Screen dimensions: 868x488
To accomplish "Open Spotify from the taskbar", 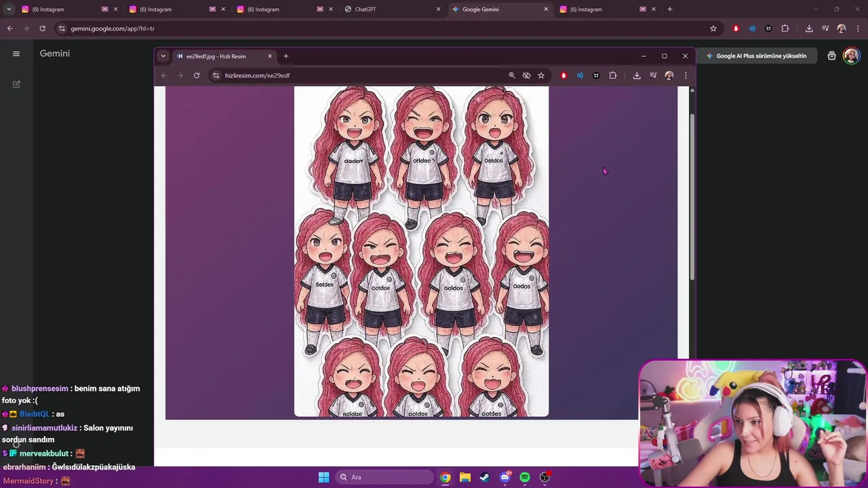I will [x=525, y=477].
